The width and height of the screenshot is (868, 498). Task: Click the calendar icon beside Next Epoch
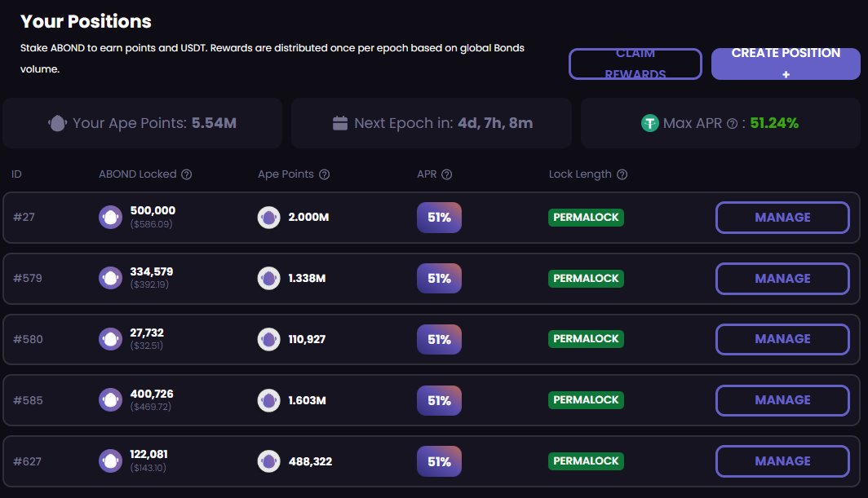pyautogui.click(x=340, y=123)
